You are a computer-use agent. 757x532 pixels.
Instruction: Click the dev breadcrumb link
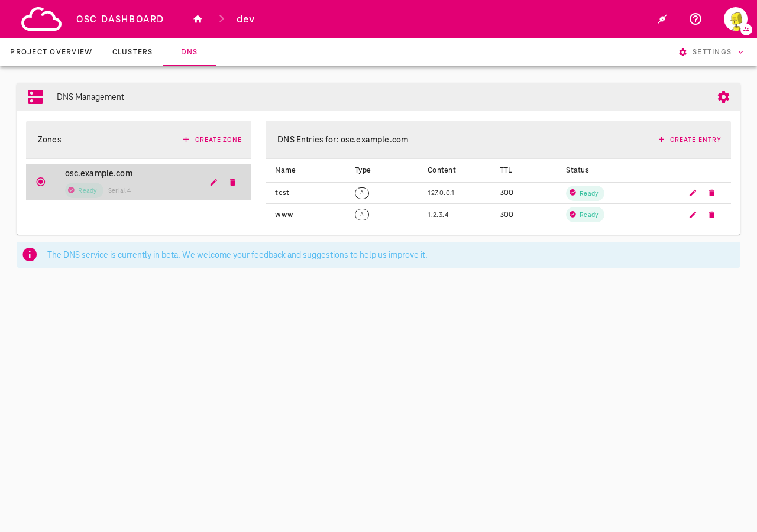245,18
